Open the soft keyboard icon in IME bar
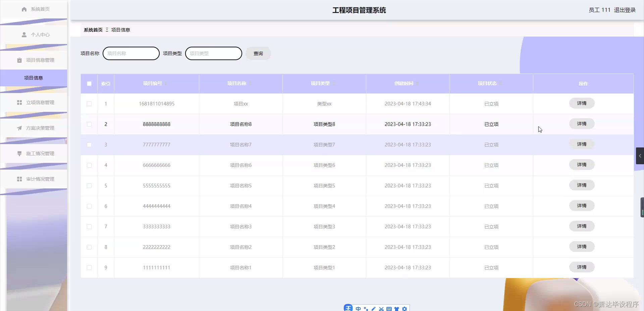This screenshot has height=311, width=644. (x=389, y=309)
